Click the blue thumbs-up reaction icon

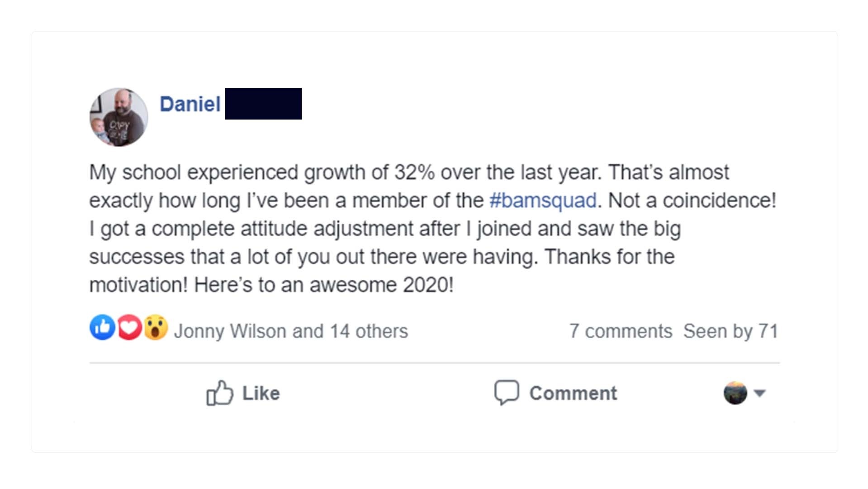(x=102, y=327)
